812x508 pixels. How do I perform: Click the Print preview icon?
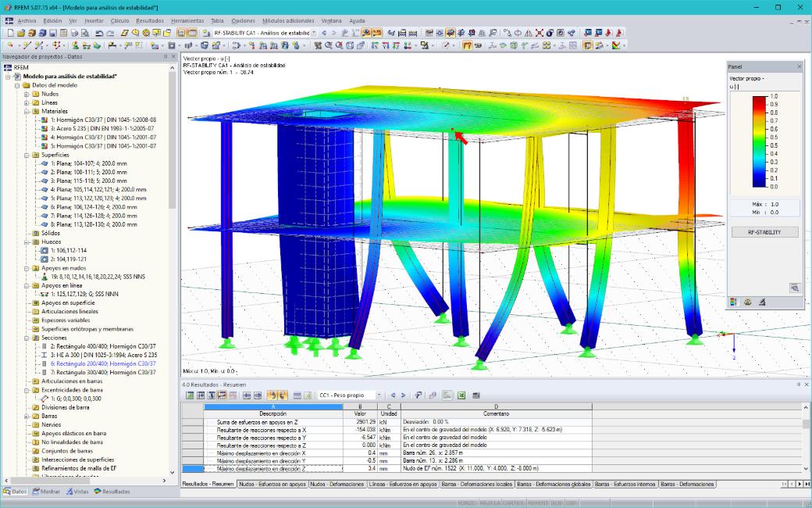click(x=85, y=33)
